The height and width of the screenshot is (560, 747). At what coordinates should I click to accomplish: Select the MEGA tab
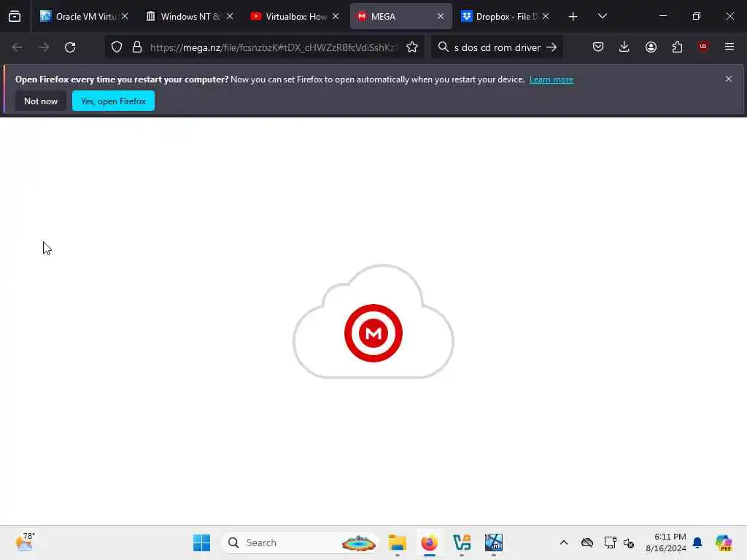coord(400,16)
